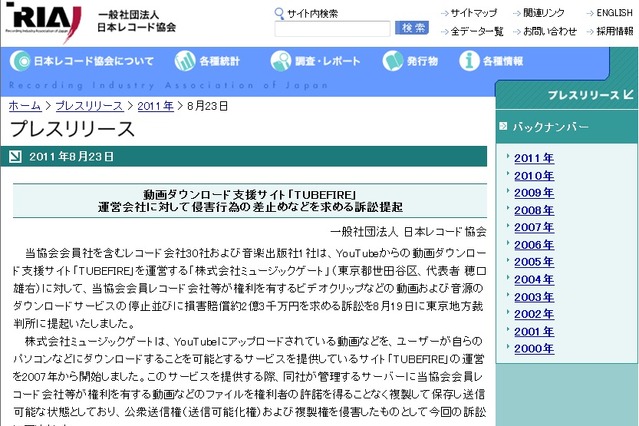This screenshot has width=639, height=426.
Task: Open the 2000年 back number link
Action: point(534,349)
